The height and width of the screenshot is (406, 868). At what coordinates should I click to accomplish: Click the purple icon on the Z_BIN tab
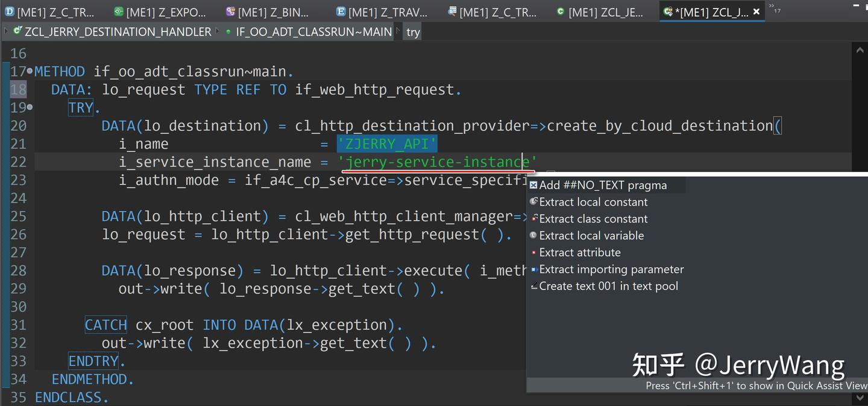[230, 11]
